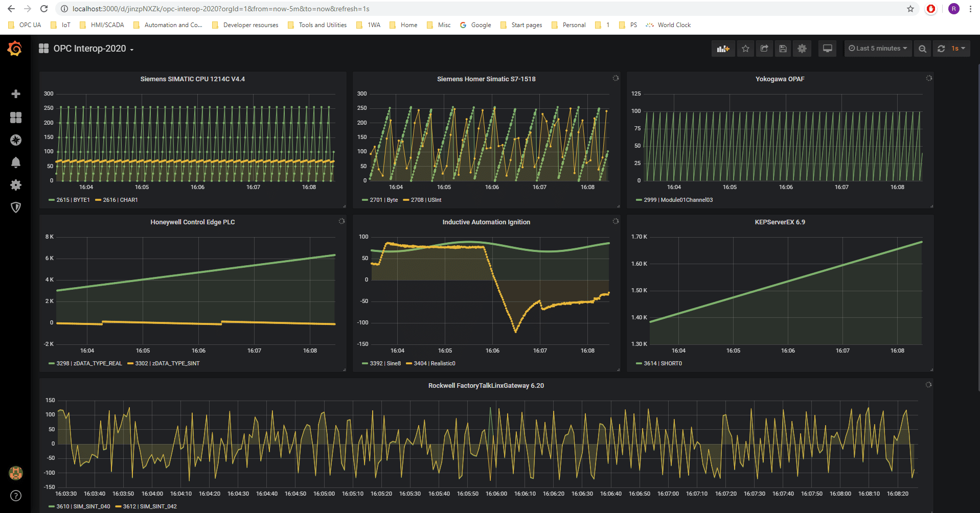Click the browser address bar URL
980x513 pixels.
click(221, 9)
